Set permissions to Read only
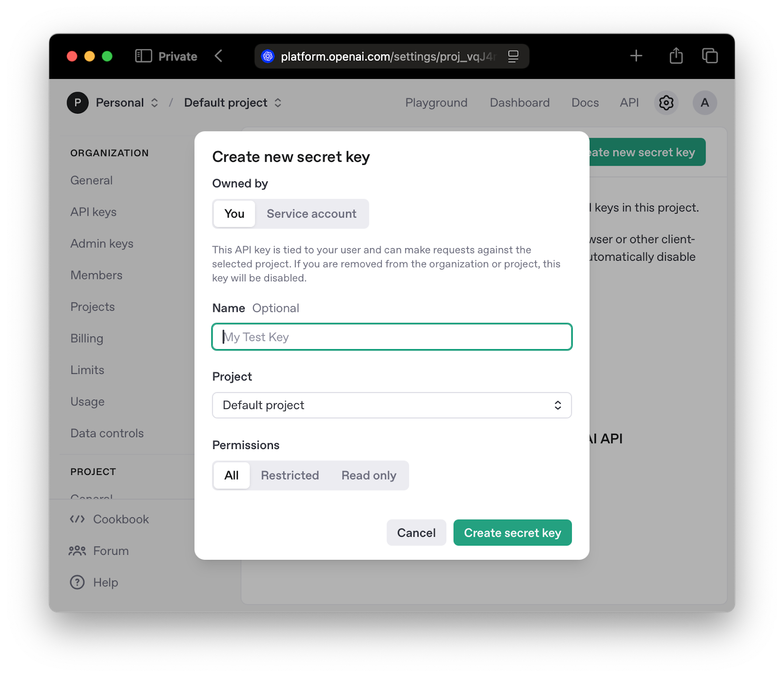Screen dimensions: 784x677 click(369, 476)
